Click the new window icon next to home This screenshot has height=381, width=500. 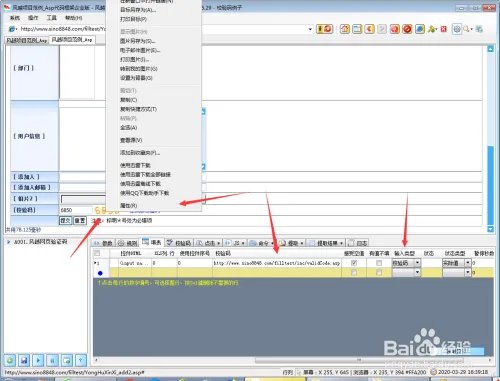point(357,29)
